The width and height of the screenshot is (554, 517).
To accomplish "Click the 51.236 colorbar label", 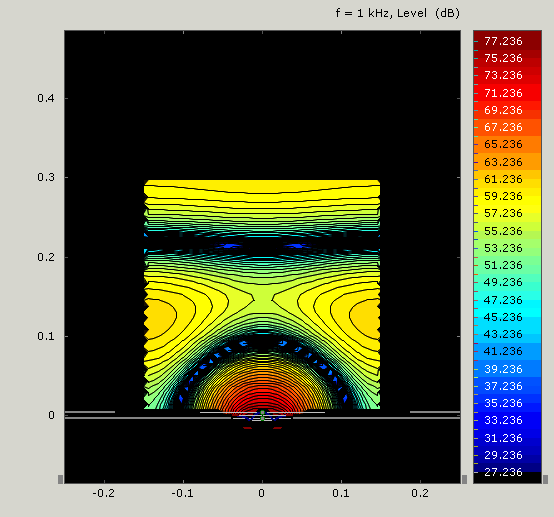I will (503, 265).
